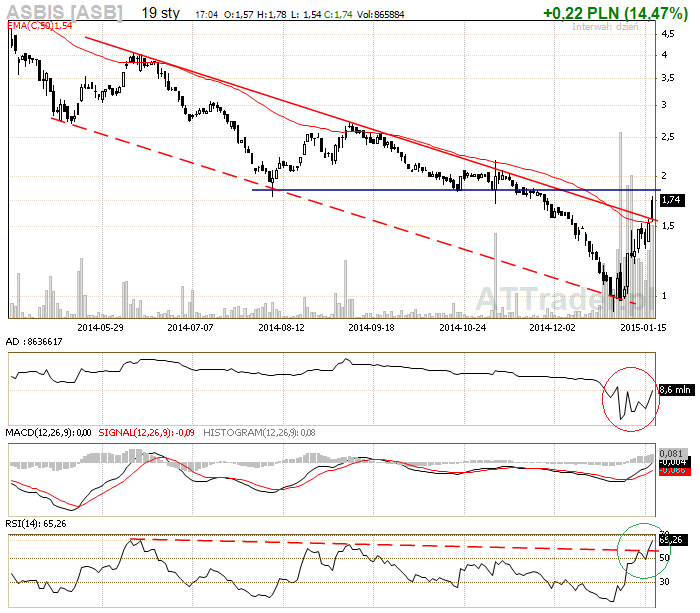Click the HISTOGRAM(12,26,9): 0,08 label
The height and width of the screenshot is (613, 700).
point(259,433)
